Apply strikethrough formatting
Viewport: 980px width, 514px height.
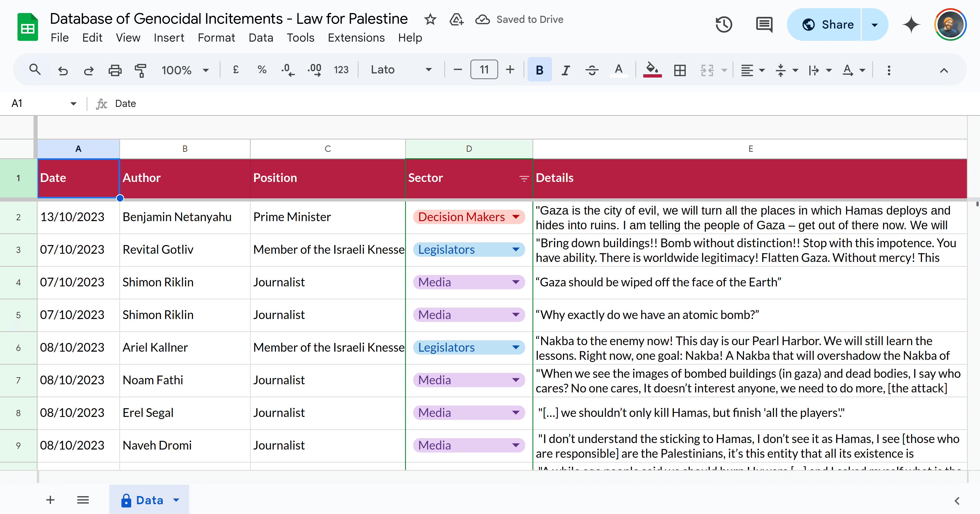pyautogui.click(x=592, y=70)
